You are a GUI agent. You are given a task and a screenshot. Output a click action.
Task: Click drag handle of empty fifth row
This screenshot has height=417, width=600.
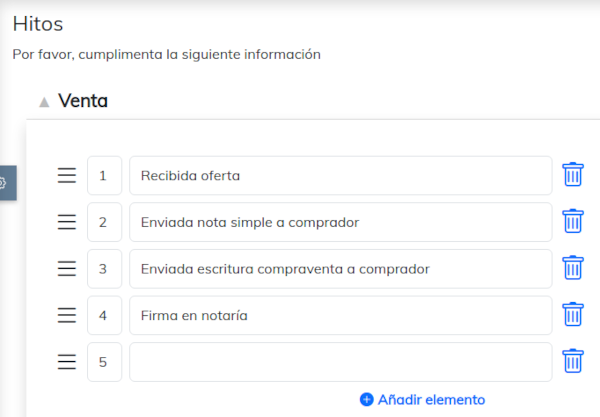67,361
